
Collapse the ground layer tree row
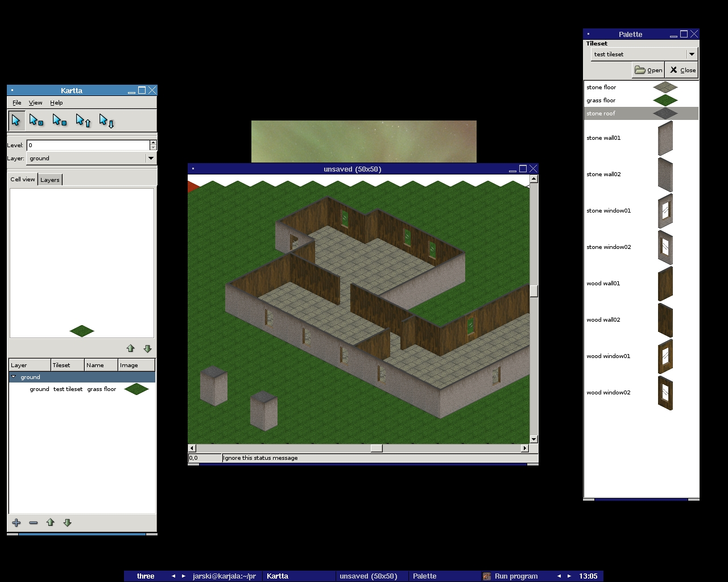click(x=14, y=377)
